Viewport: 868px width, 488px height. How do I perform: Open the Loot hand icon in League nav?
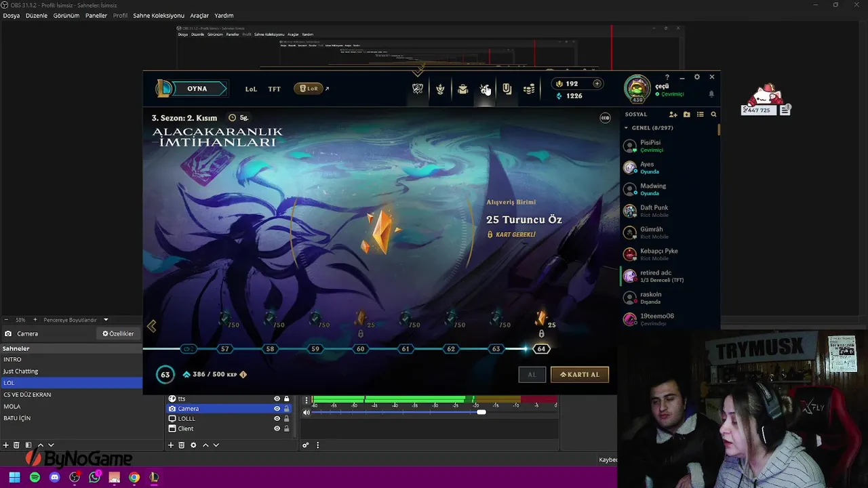click(x=485, y=89)
